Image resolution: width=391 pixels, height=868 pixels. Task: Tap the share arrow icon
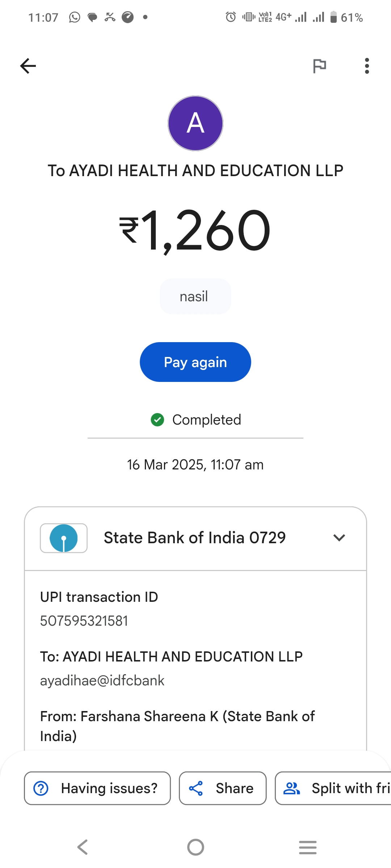point(196,788)
